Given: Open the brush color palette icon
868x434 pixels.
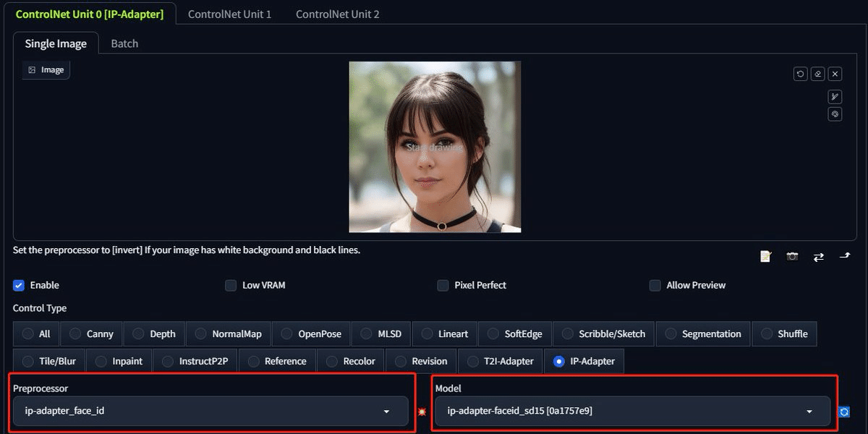Looking at the screenshot, I should (x=835, y=114).
